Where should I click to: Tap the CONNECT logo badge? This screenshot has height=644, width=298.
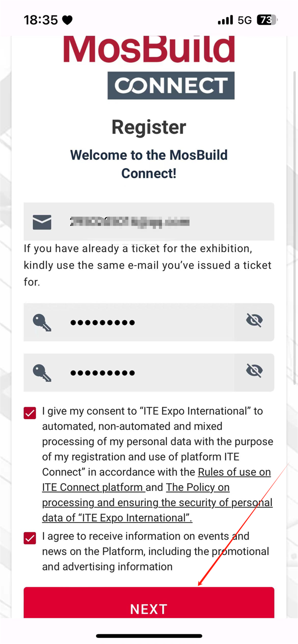click(171, 85)
